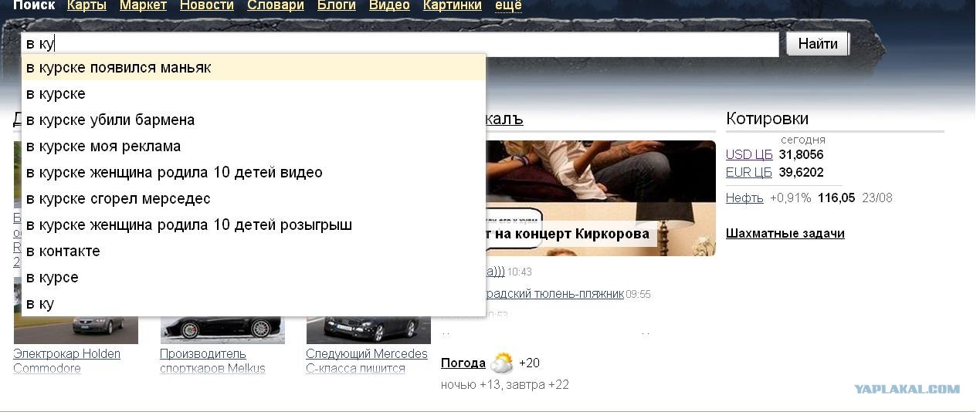Open the Словари tab

(275, 5)
